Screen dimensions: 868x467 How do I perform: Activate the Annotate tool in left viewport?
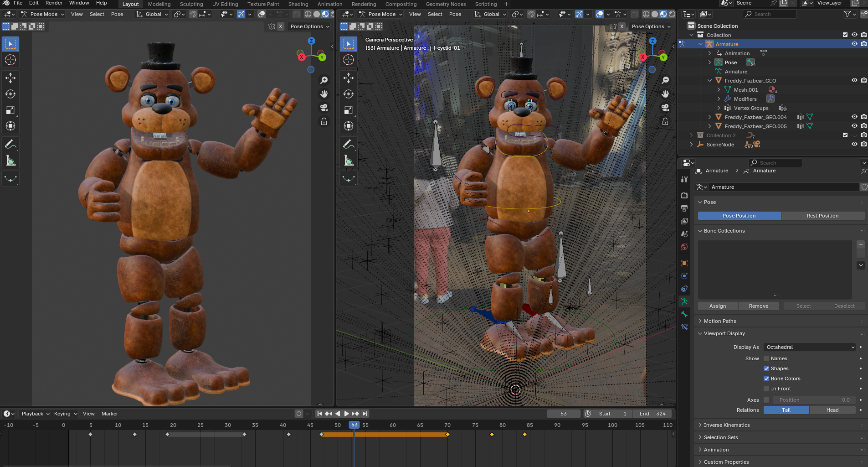click(10, 144)
